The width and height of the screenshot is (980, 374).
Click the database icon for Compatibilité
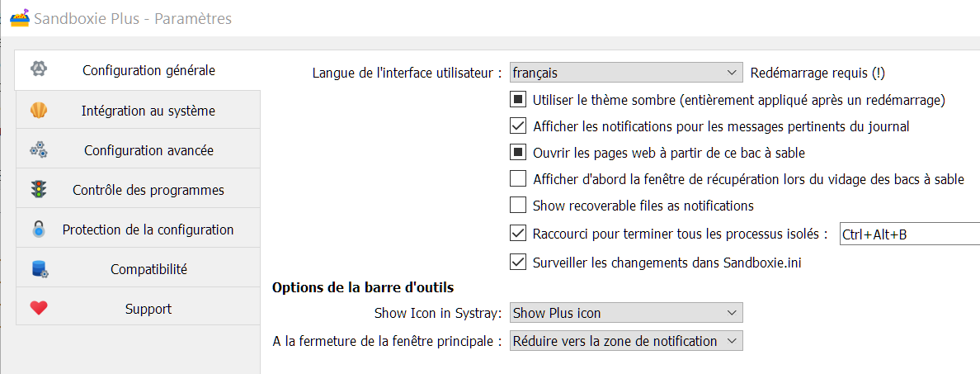point(39,269)
